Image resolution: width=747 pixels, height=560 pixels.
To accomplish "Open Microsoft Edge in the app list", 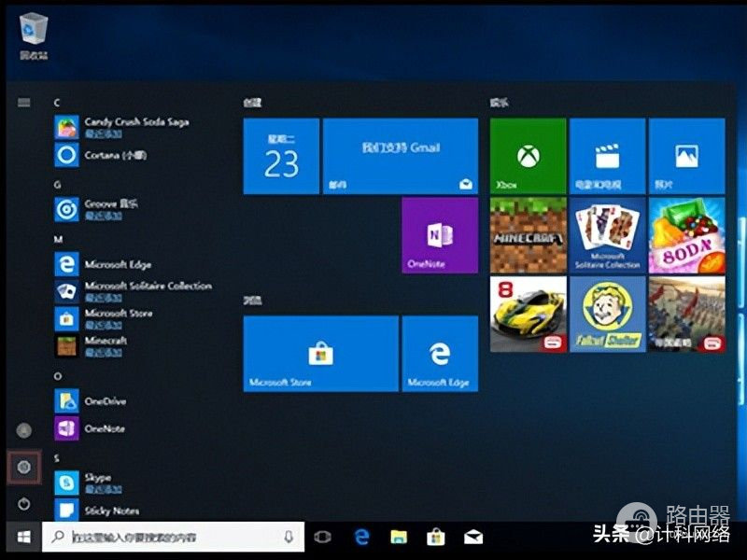I will click(103, 264).
